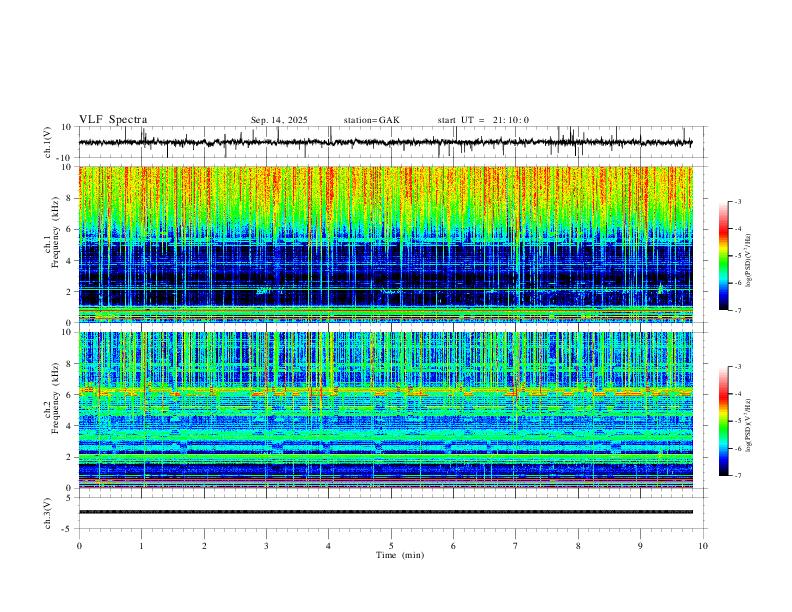
Task: Click the ch.1 "Frequency (kHz)" axis label
Action: [55, 232]
